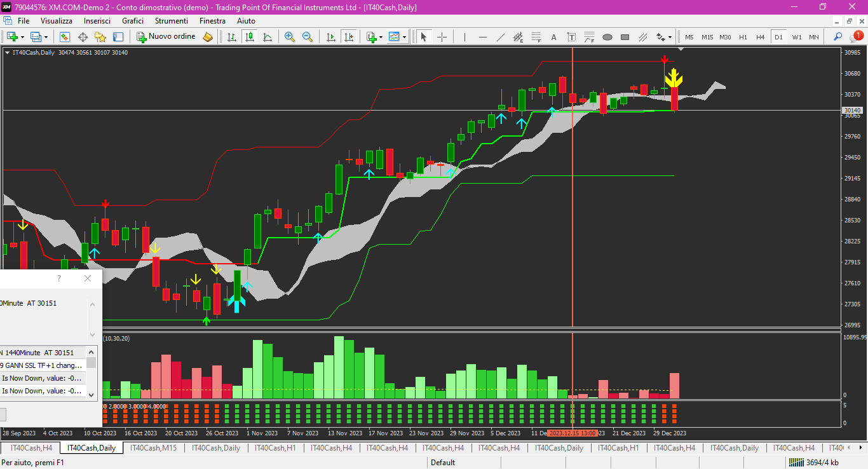Open a new chart via toolbar icon
The height and width of the screenshot is (469, 868).
click(x=12, y=37)
